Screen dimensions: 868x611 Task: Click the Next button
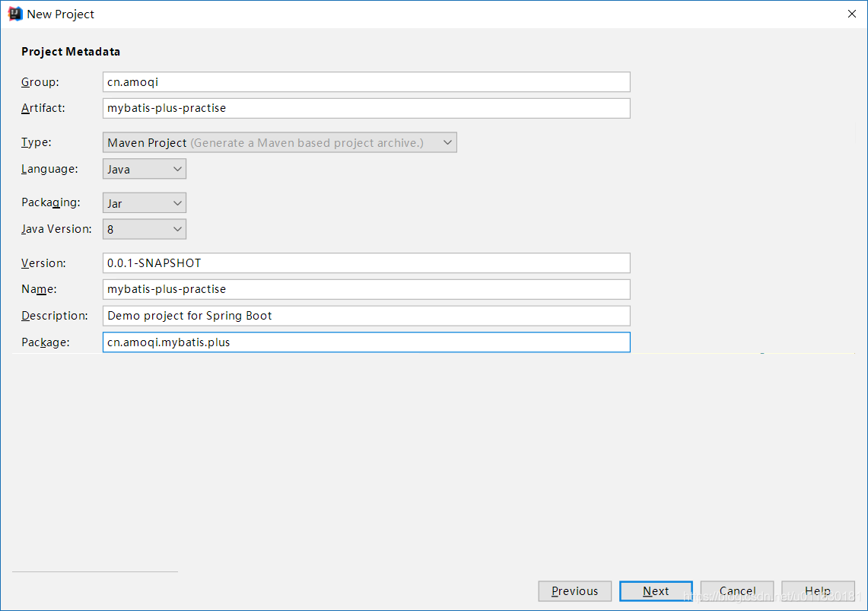(x=656, y=591)
